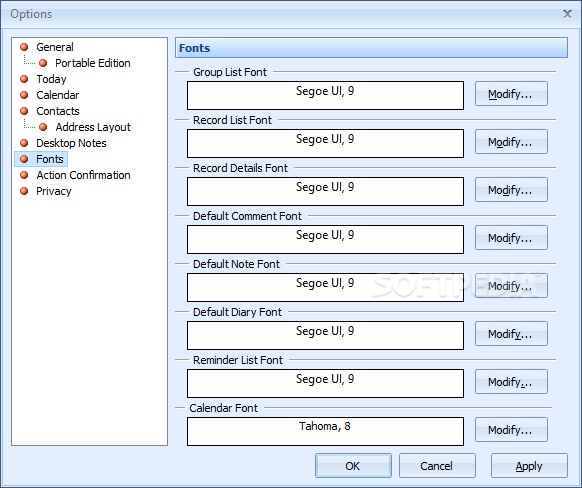Click the Tahoma, 8 Calendar Font preview
The image size is (582, 488).
[326, 431]
